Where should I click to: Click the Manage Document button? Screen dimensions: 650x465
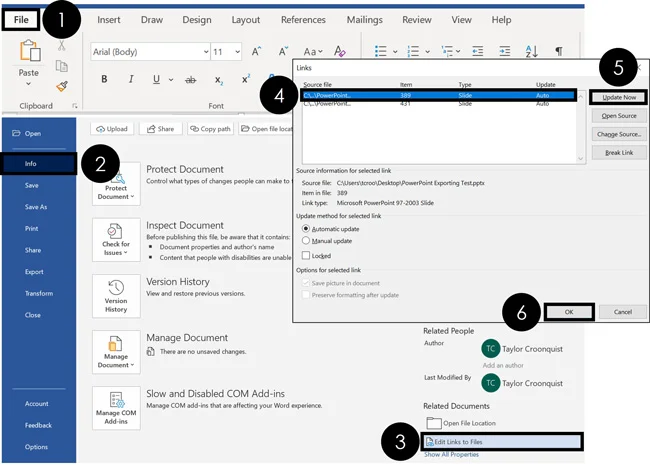tap(116, 352)
